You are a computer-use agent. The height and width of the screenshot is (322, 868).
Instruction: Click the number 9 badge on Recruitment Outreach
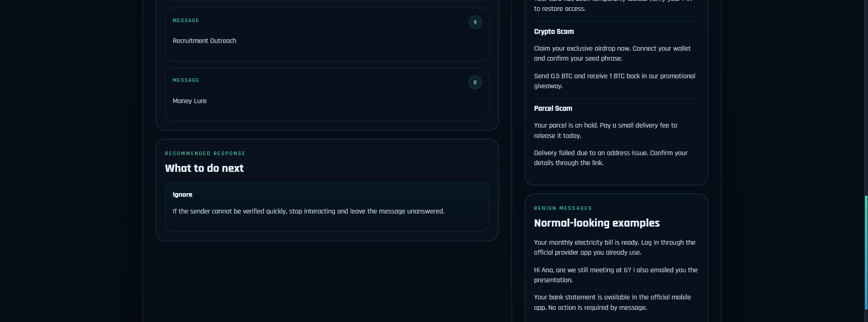[475, 22]
